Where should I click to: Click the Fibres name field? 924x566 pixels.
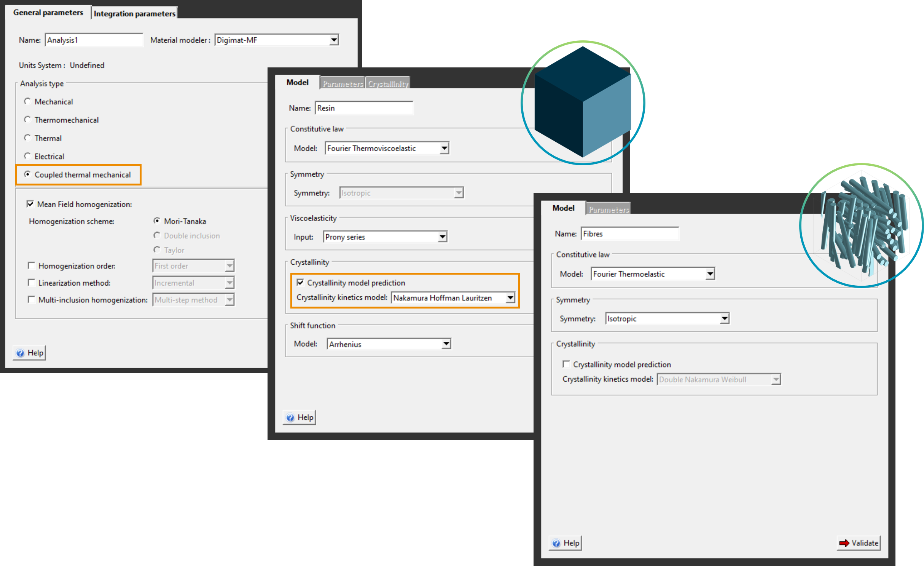click(630, 234)
